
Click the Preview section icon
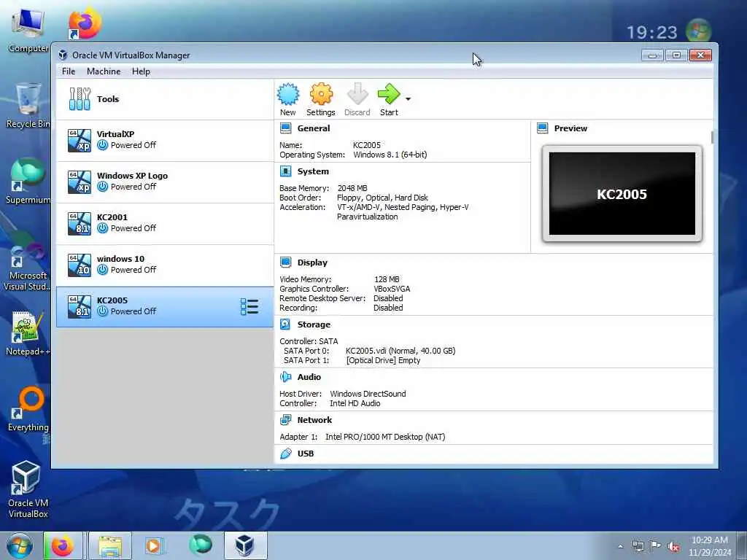coord(542,128)
